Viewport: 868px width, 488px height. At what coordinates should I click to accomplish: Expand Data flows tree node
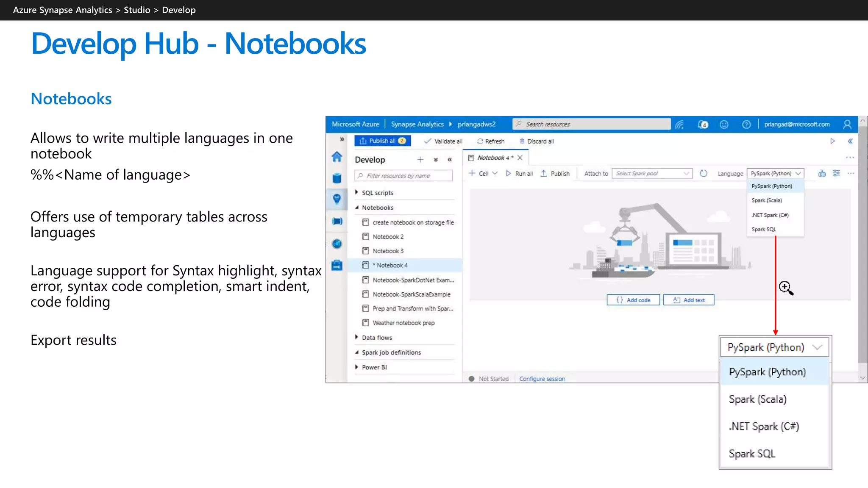(357, 337)
